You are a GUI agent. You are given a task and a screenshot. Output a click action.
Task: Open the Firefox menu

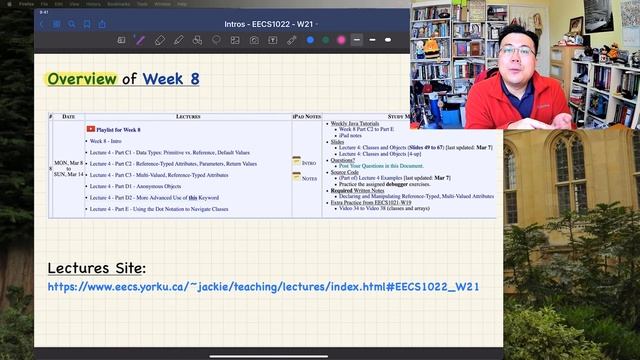click(27, 4)
